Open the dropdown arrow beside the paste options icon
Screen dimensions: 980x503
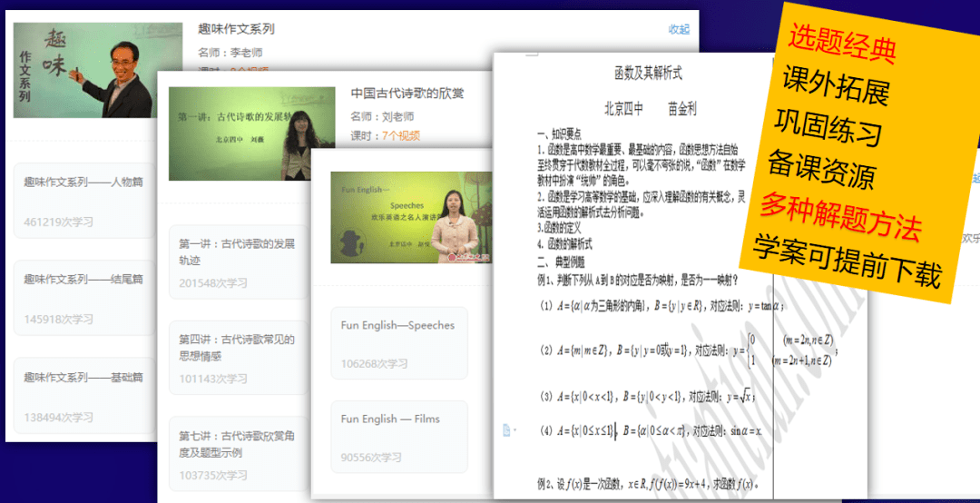[x=515, y=431]
